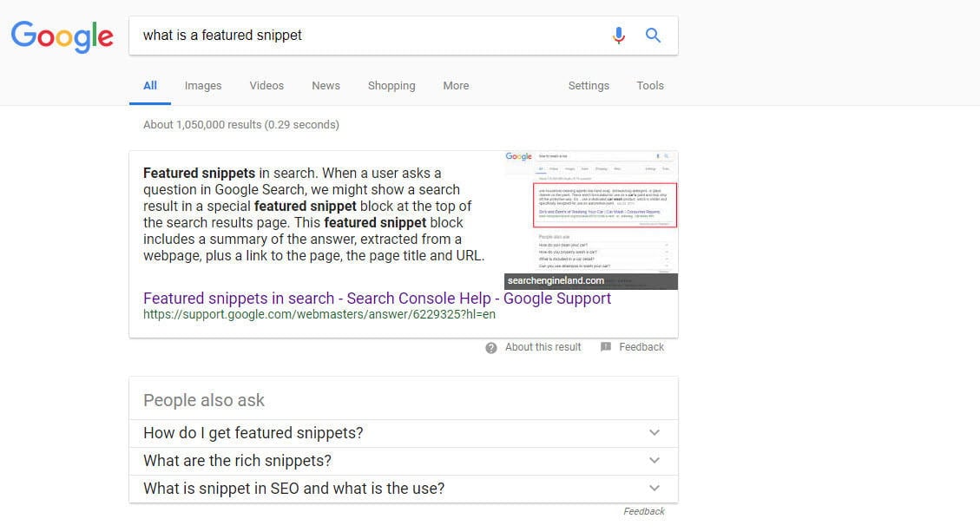Open the Shopping tab
Screen dimensions: 980x532
click(391, 86)
